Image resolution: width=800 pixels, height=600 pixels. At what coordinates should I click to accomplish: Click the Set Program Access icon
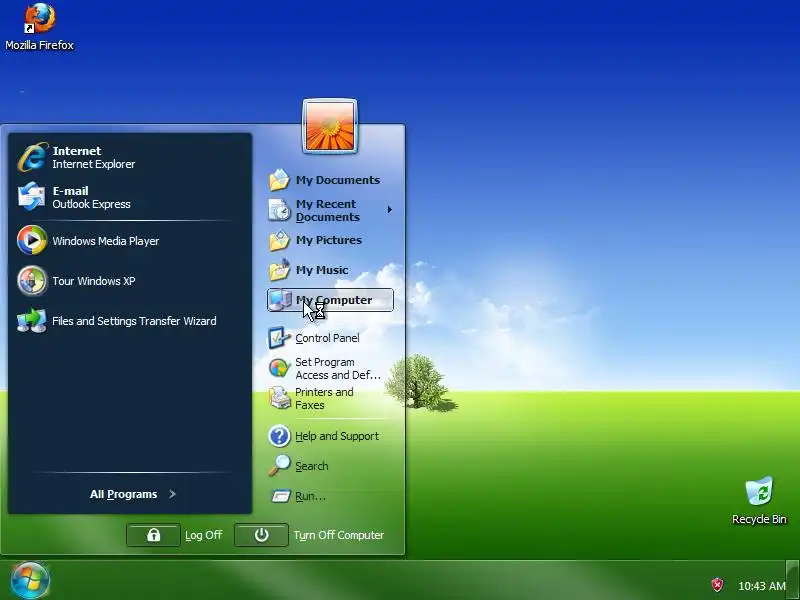tap(279, 368)
